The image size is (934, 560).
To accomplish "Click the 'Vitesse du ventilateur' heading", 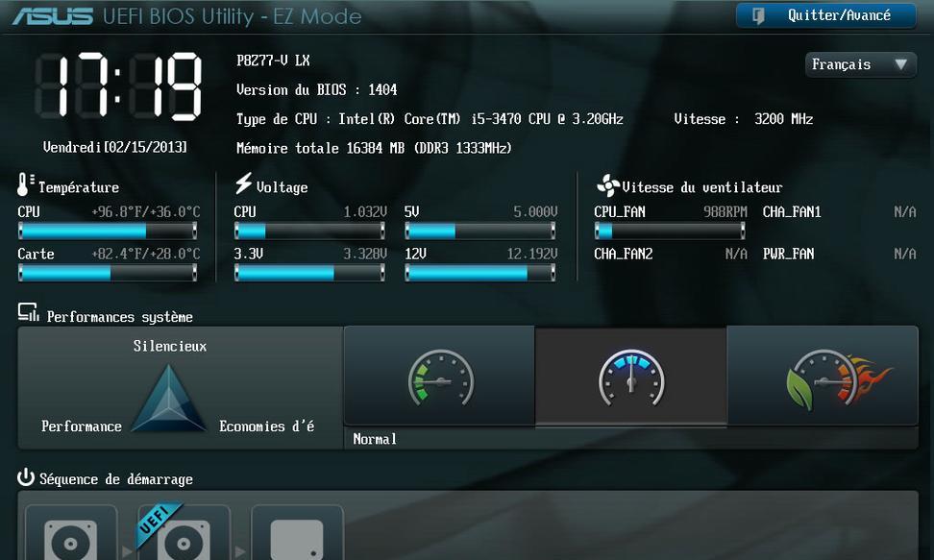I will 702,187.
